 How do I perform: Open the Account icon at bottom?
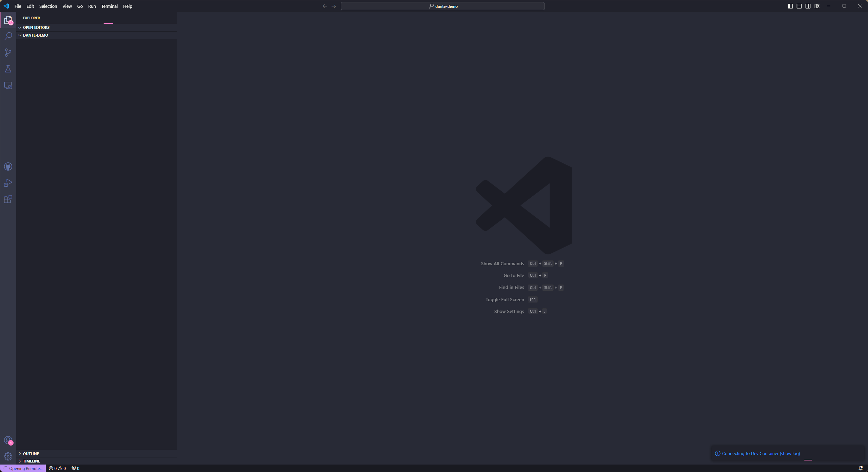click(7, 440)
